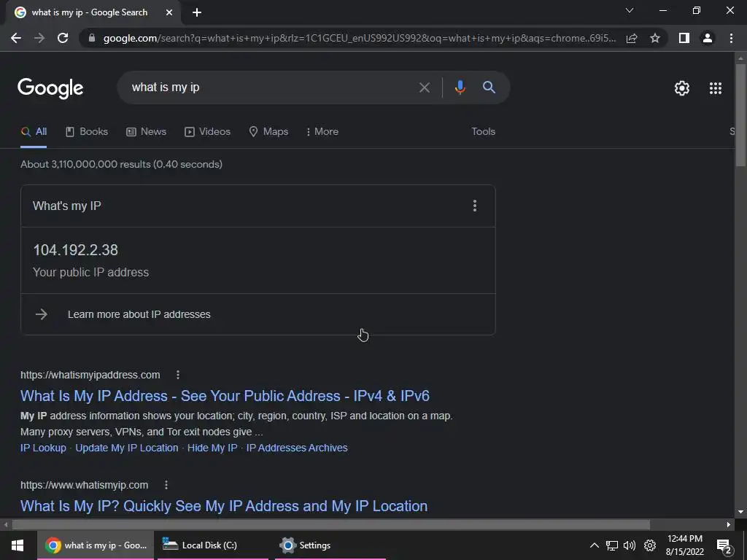The image size is (747, 560).
Task: Open the Chrome three-dot menu
Action: pos(731,38)
